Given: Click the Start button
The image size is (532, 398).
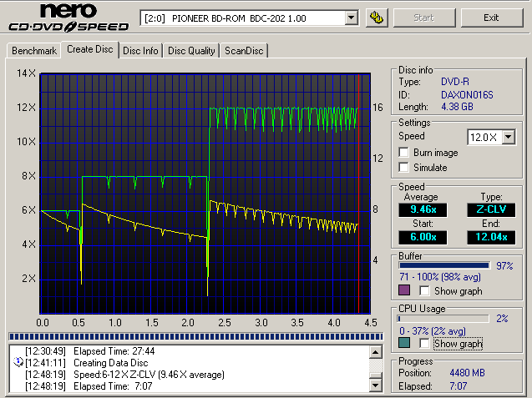Looking at the screenshot, I should tap(424, 18).
